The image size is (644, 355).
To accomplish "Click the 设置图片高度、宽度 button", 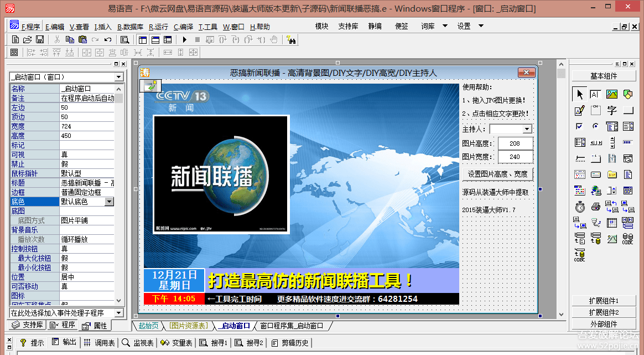I will 498,174.
